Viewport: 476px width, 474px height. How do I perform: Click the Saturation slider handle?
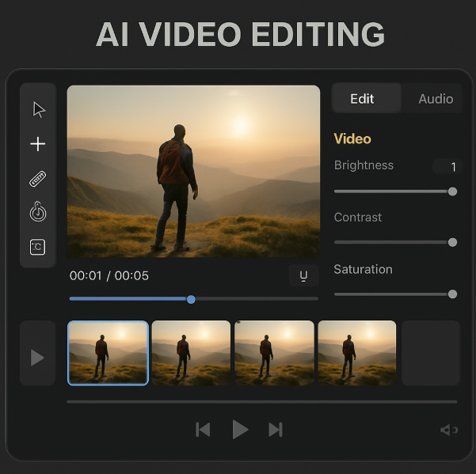click(x=452, y=294)
